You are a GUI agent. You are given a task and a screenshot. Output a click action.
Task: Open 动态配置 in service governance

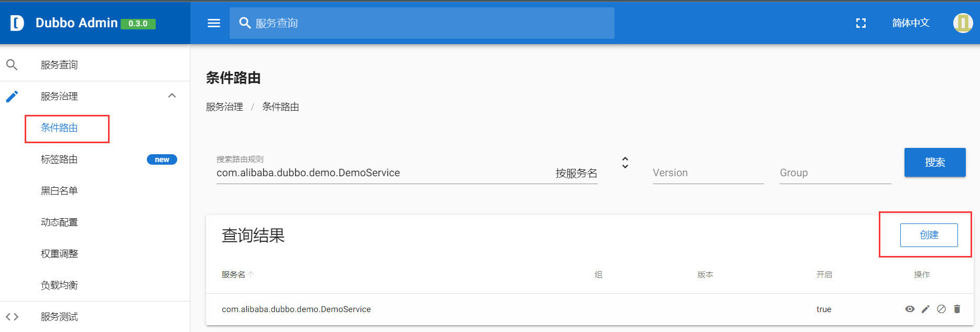[x=59, y=222]
